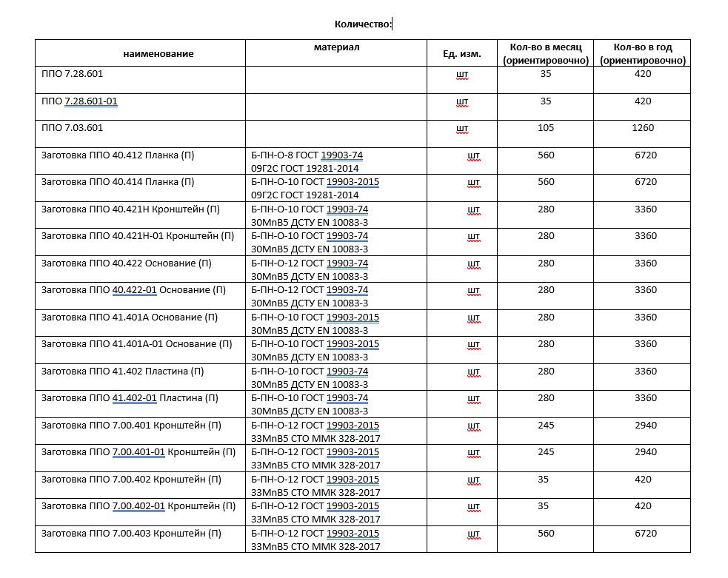Select the 'наименование' column header
728x578 pixels.
coord(158,54)
